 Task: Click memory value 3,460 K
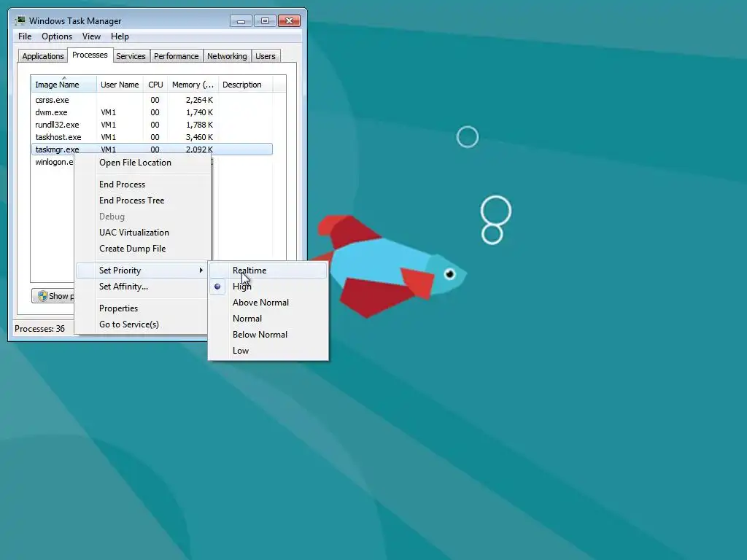pos(199,137)
